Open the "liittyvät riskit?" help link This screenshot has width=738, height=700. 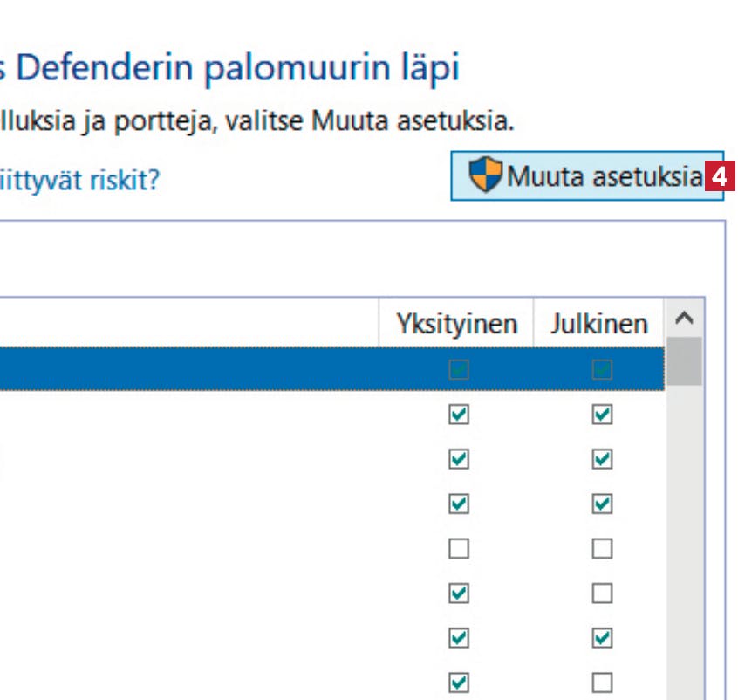click(x=79, y=180)
